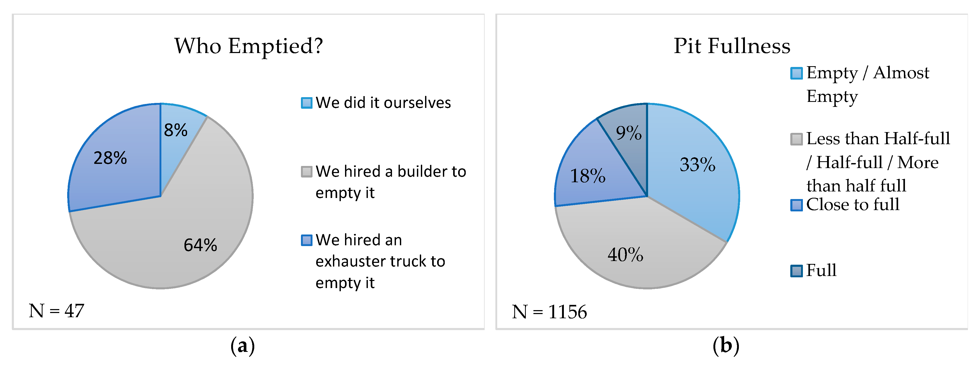Click the 'Less than Half-full' legend swatch
Image resolution: width=980 pixels, height=370 pixels.
[x=796, y=139]
